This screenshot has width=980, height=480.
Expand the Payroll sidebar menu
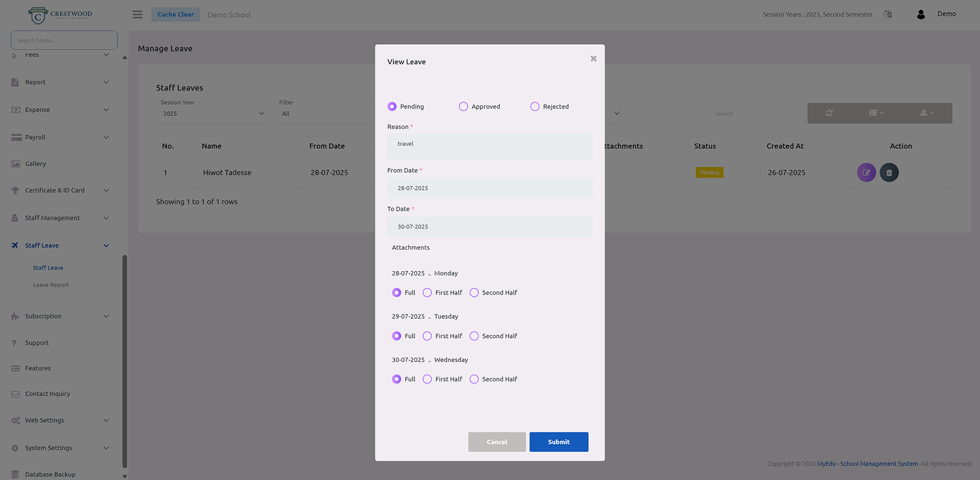(60, 137)
